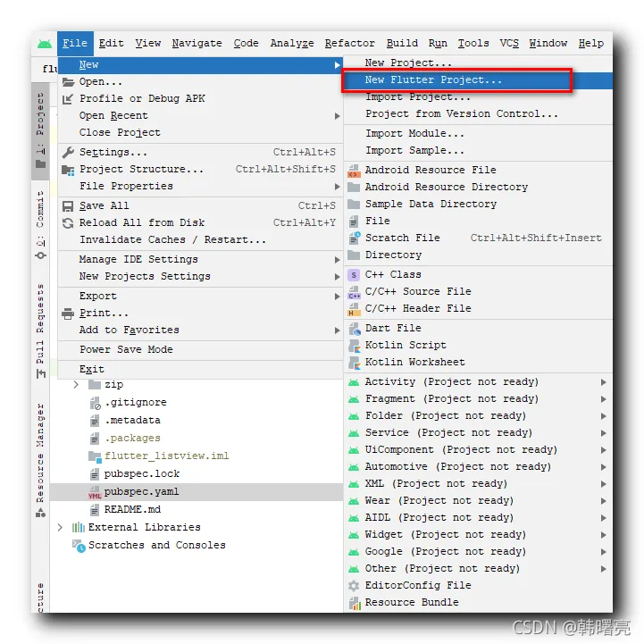Open the Edit menu
The height and width of the screenshot is (644, 644).
(111, 44)
